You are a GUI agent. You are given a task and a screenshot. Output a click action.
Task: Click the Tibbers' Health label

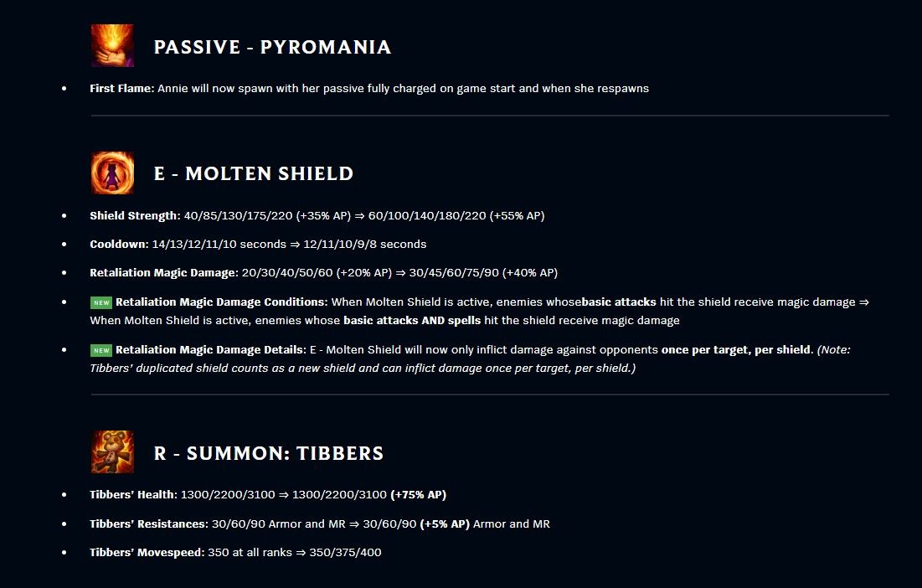click(133, 494)
